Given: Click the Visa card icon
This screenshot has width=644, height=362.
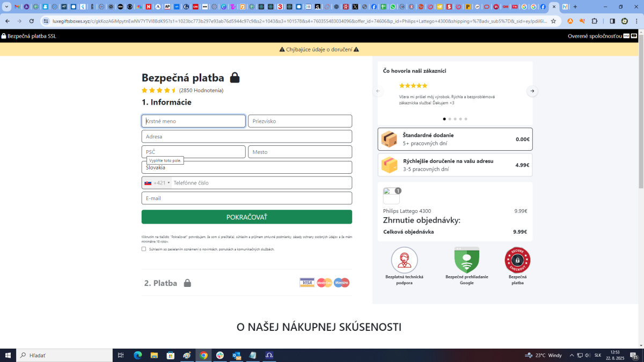Looking at the screenshot, I should [307, 282].
